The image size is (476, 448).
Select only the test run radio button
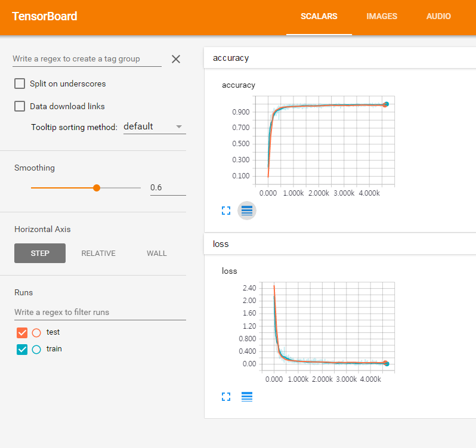tap(36, 333)
